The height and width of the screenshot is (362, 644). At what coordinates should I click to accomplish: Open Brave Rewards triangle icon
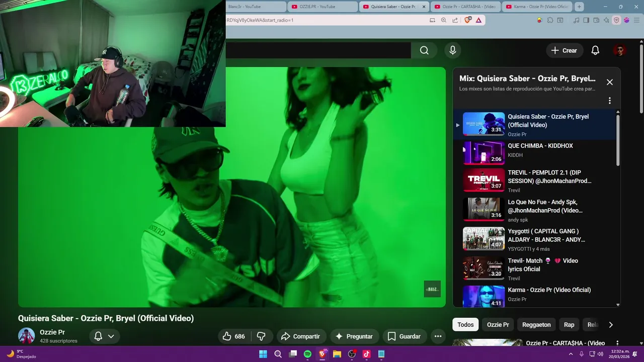point(478,20)
